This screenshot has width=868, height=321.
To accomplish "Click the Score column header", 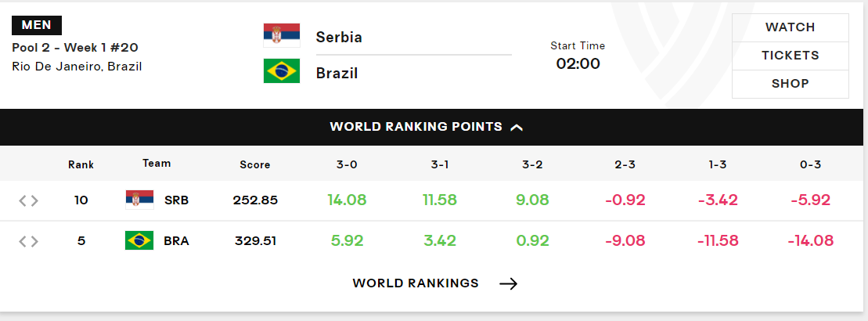I will pyautogui.click(x=255, y=164).
